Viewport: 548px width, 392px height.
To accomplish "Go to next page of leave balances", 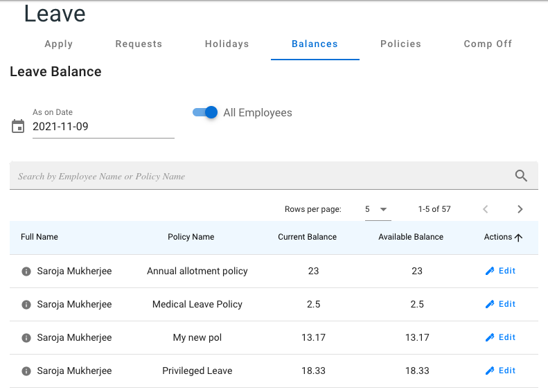I will 520,209.
